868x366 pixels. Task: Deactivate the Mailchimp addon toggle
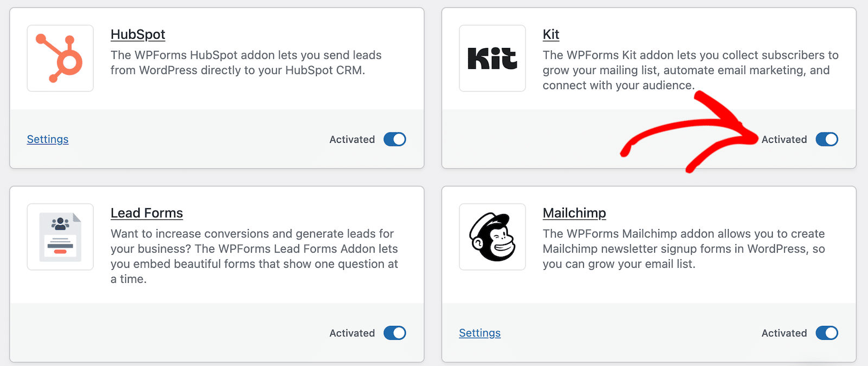(x=827, y=333)
